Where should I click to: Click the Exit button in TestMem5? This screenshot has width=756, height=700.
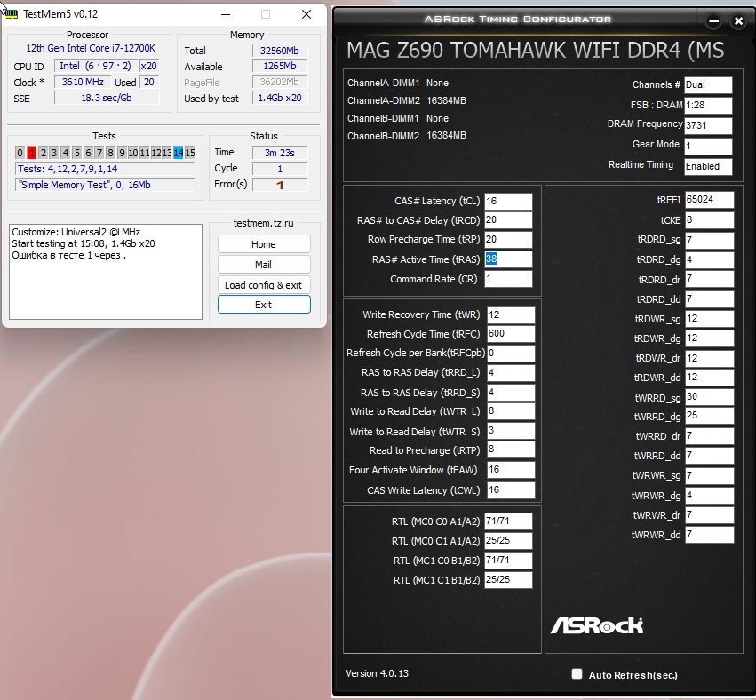pos(264,305)
